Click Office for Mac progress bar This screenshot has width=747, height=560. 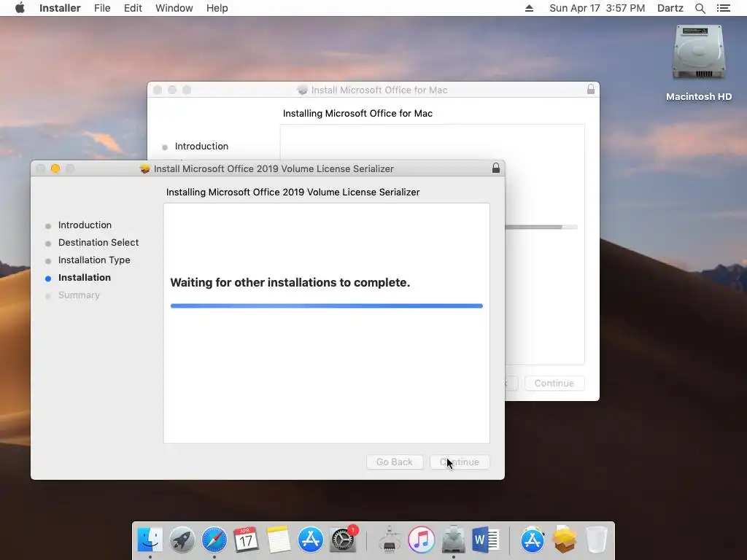coord(541,227)
